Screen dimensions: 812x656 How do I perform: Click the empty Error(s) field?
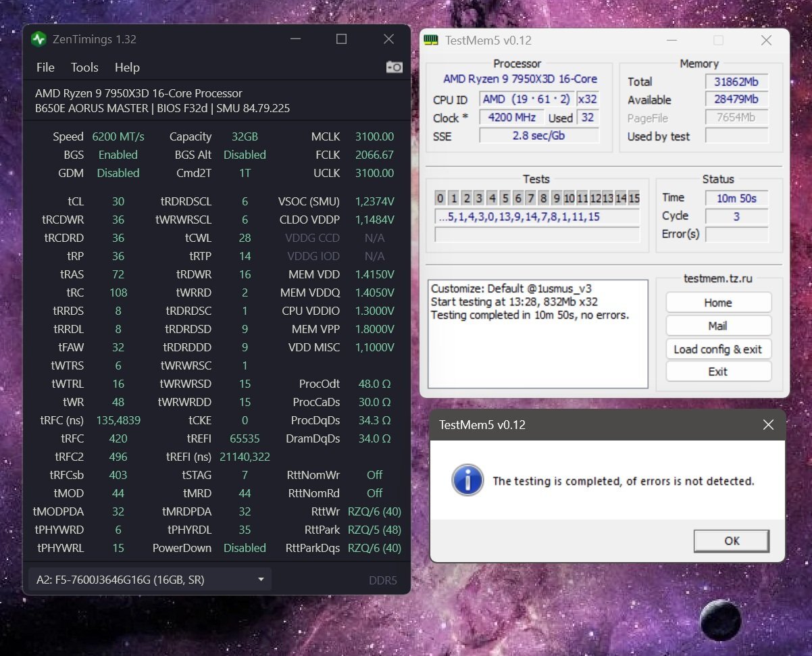point(737,234)
